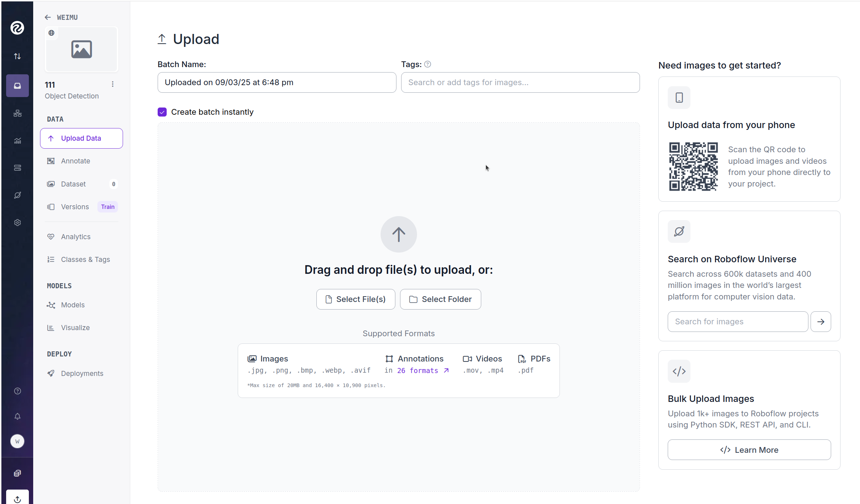Submit Universe search arrow button
860x504 pixels.
[x=821, y=321]
